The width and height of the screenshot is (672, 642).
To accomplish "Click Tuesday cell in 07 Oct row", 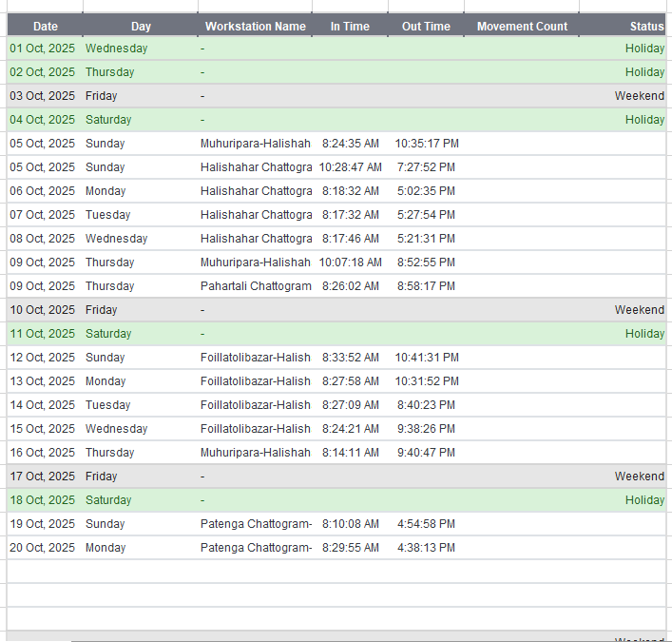I will pyautogui.click(x=107, y=215).
